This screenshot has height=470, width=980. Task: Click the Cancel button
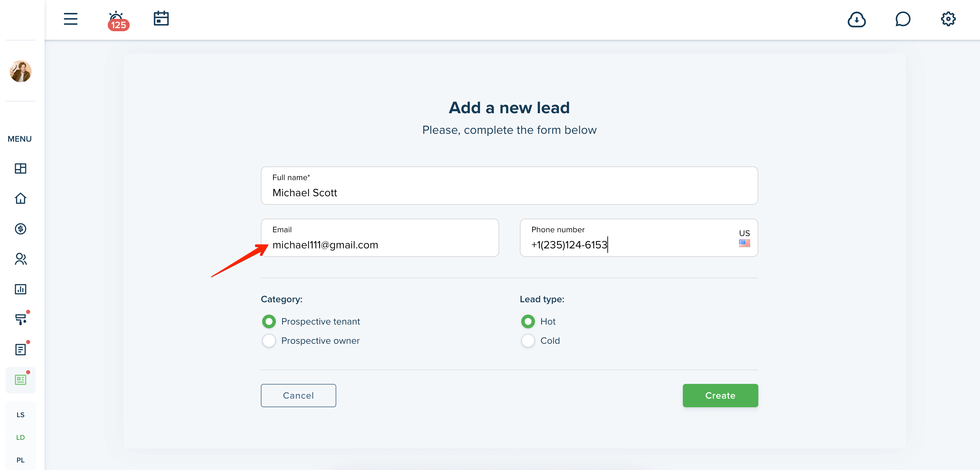tap(298, 396)
